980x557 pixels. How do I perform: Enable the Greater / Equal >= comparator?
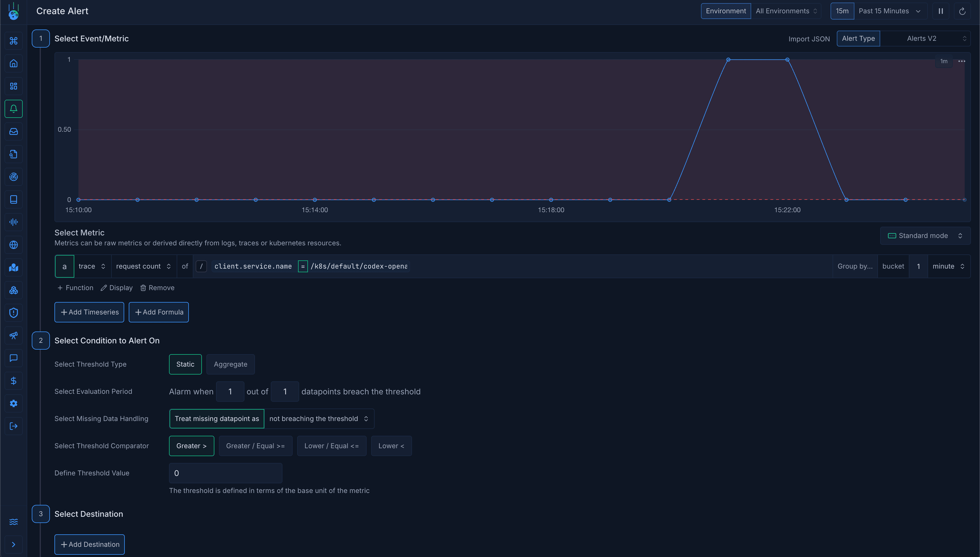click(255, 446)
